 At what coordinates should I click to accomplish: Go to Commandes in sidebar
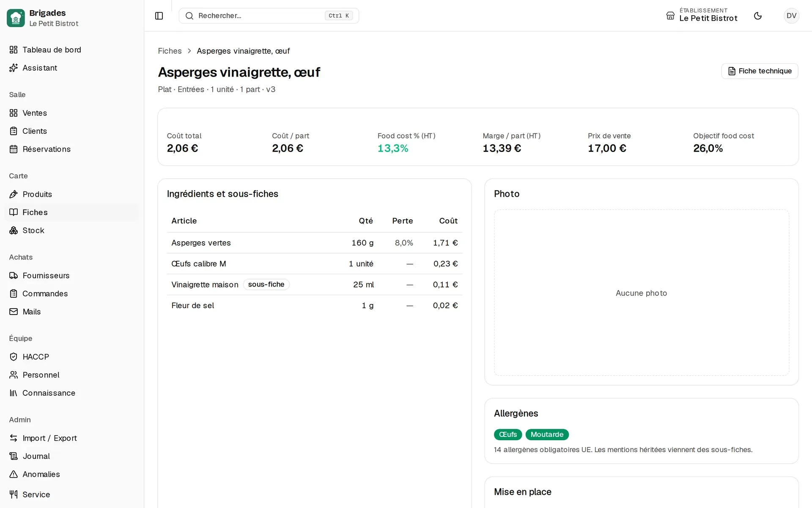[71, 294]
